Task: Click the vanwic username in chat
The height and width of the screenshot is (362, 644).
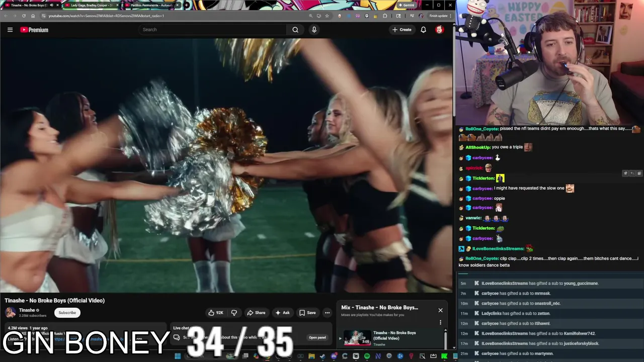Action: (x=473, y=218)
